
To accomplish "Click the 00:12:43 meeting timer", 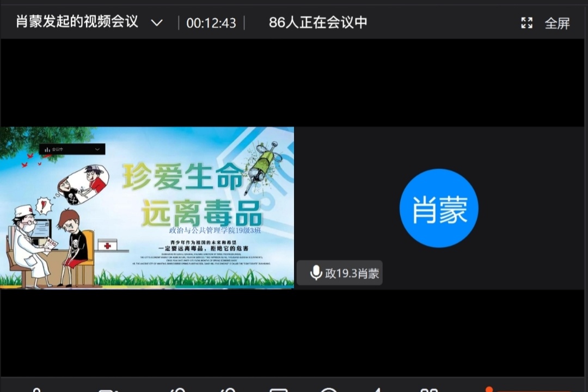I will coord(211,23).
